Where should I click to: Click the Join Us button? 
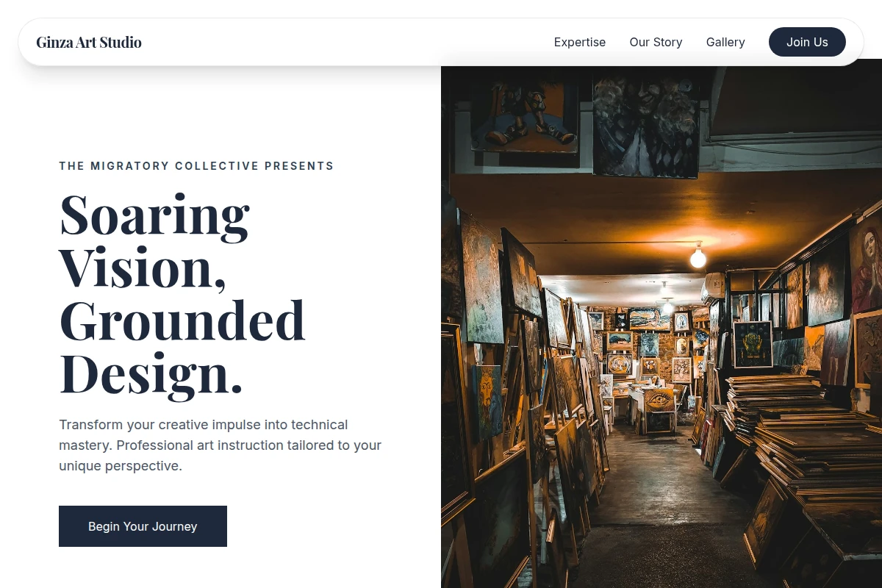pos(807,42)
